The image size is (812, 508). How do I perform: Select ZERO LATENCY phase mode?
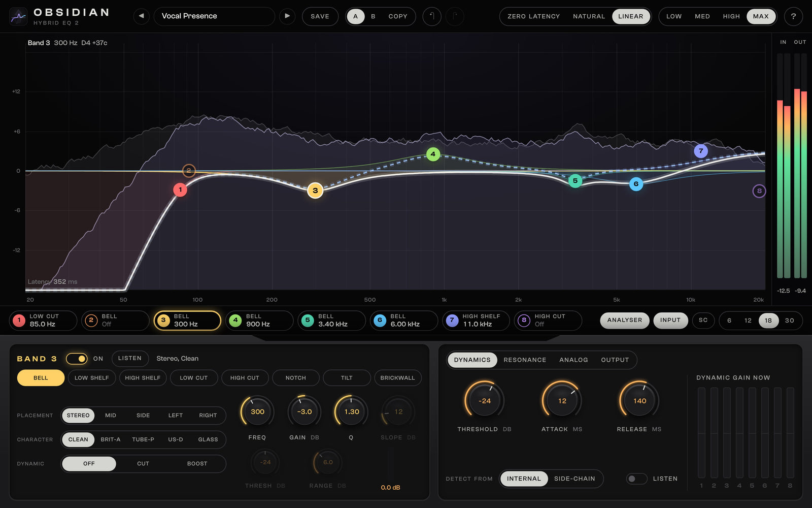(534, 16)
